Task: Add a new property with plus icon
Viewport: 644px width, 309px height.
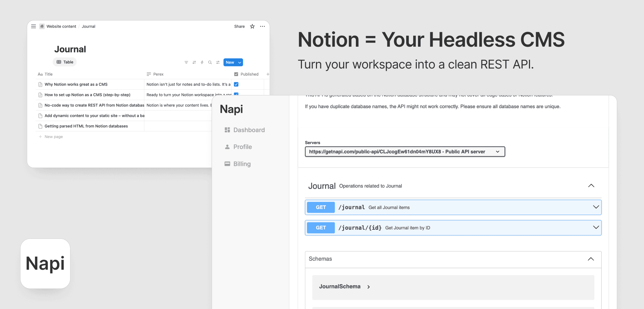Action: pos(268,74)
